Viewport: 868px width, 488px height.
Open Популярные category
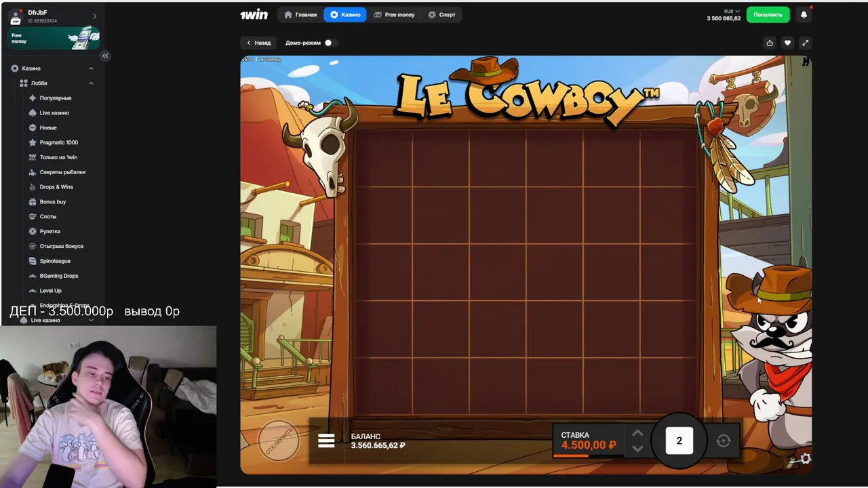55,98
